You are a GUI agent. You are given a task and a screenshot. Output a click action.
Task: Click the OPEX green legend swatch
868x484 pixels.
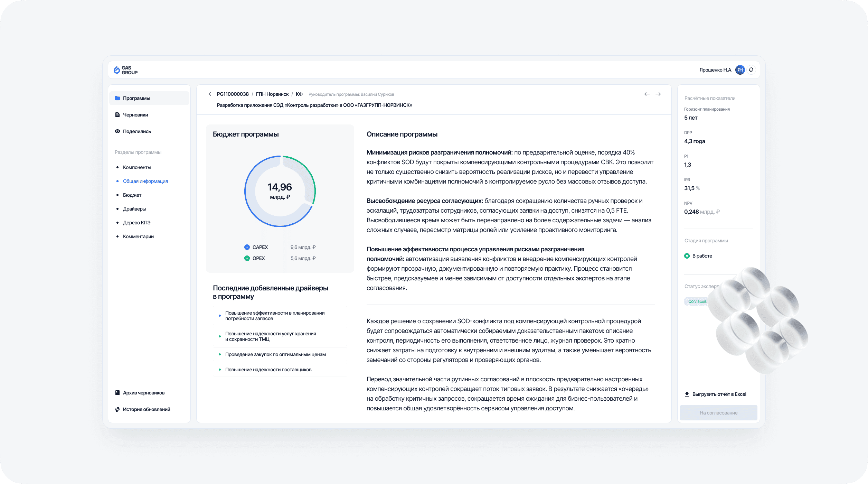(247, 258)
